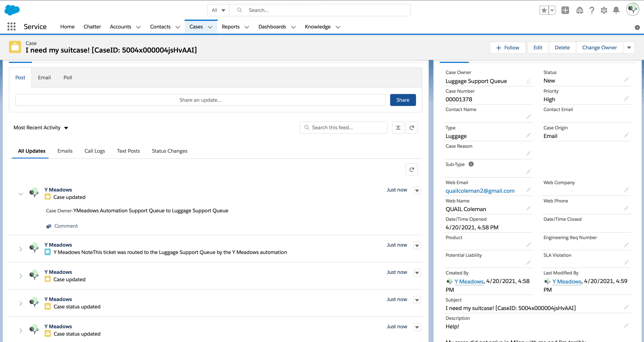Expand the Y Meadows Note feed item
The image size is (644, 342).
pos(21,249)
